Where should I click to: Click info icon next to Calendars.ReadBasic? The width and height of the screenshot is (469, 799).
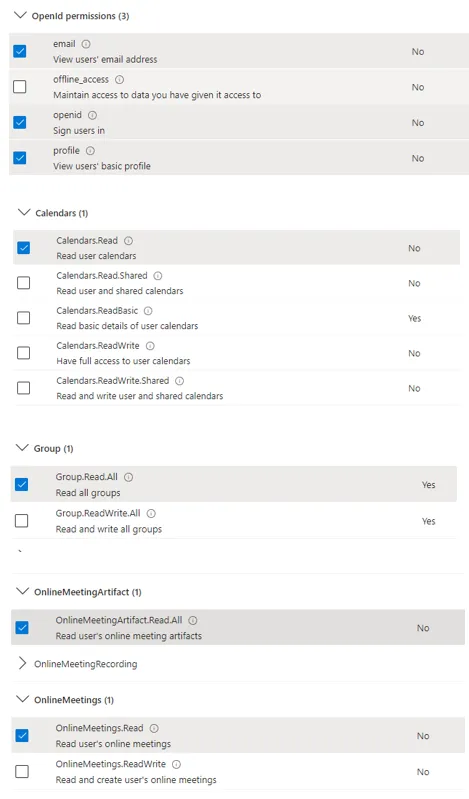[148, 311]
